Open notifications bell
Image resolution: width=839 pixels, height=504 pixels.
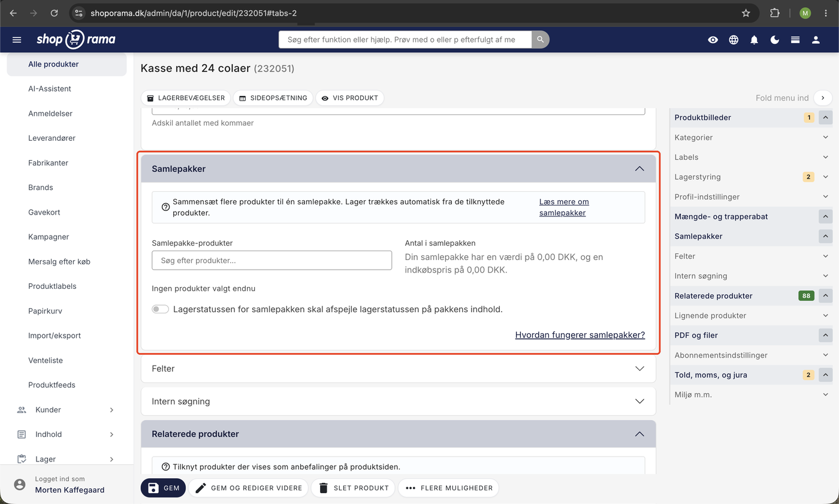pyautogui.click(x=755, y=40)
